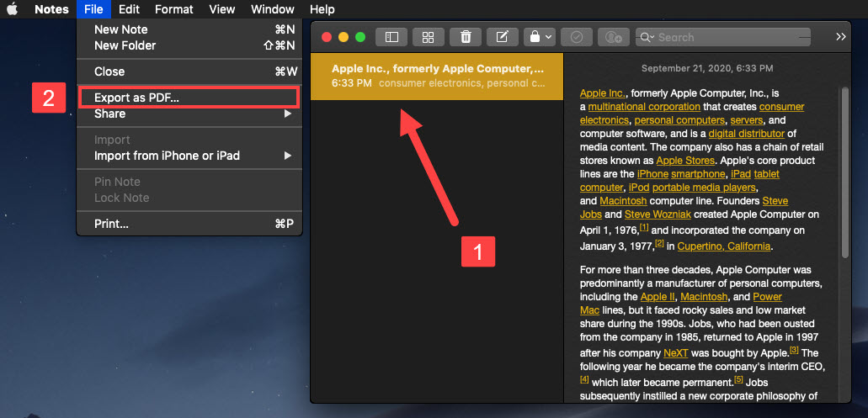Open the multinational corporation link
This screenshot has height=418, width=868.
[644, 107]
